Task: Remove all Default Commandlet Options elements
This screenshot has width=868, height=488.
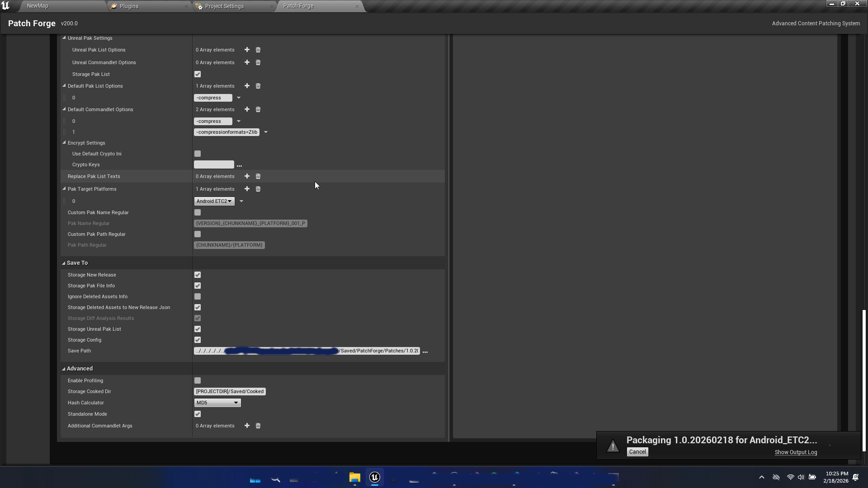Action: tap(258, 109)
